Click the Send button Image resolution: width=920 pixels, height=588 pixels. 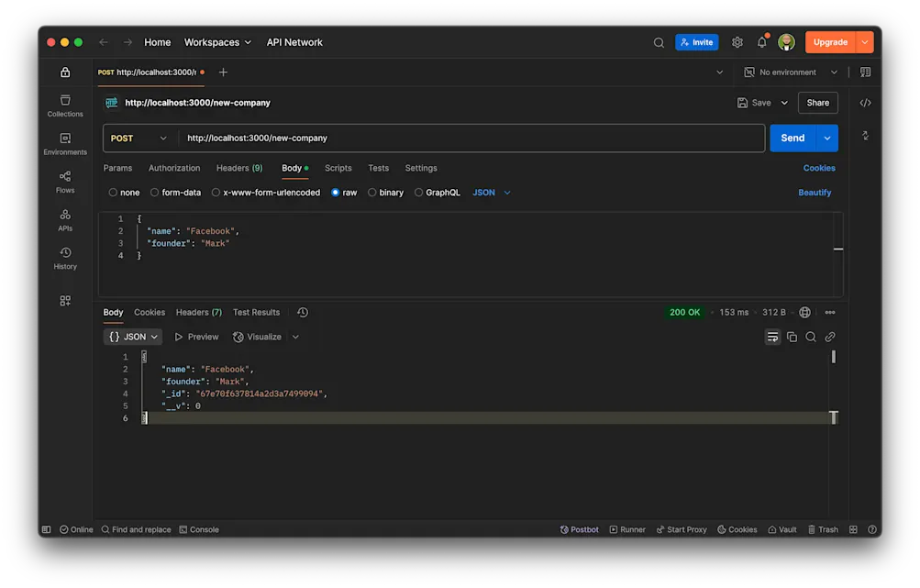(x=793, y=139)
